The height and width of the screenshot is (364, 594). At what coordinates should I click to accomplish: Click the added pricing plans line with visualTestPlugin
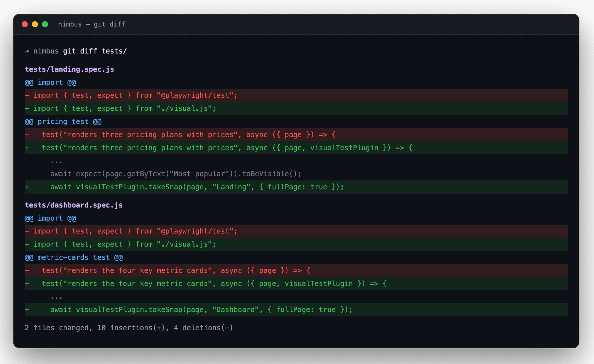[296, 148]
